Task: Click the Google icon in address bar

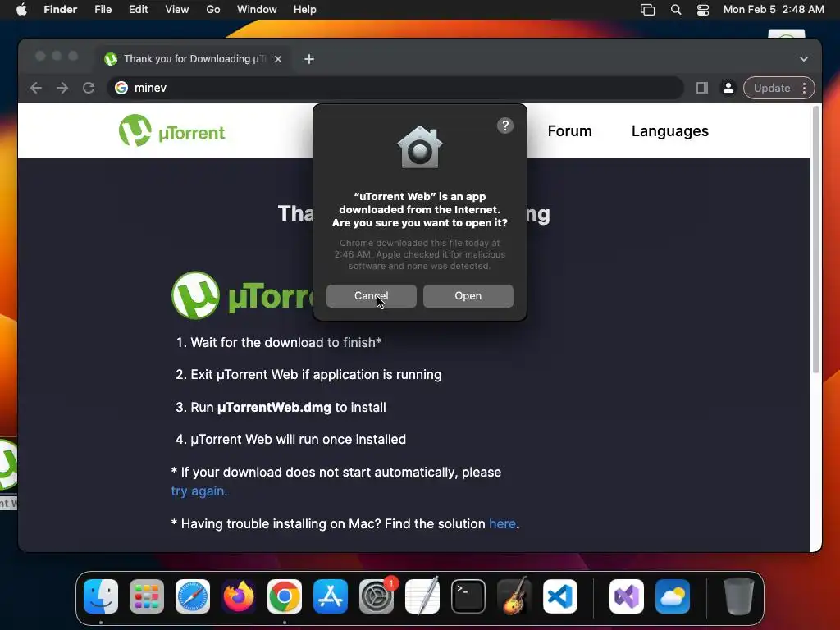Action: (x=121, y=88)
